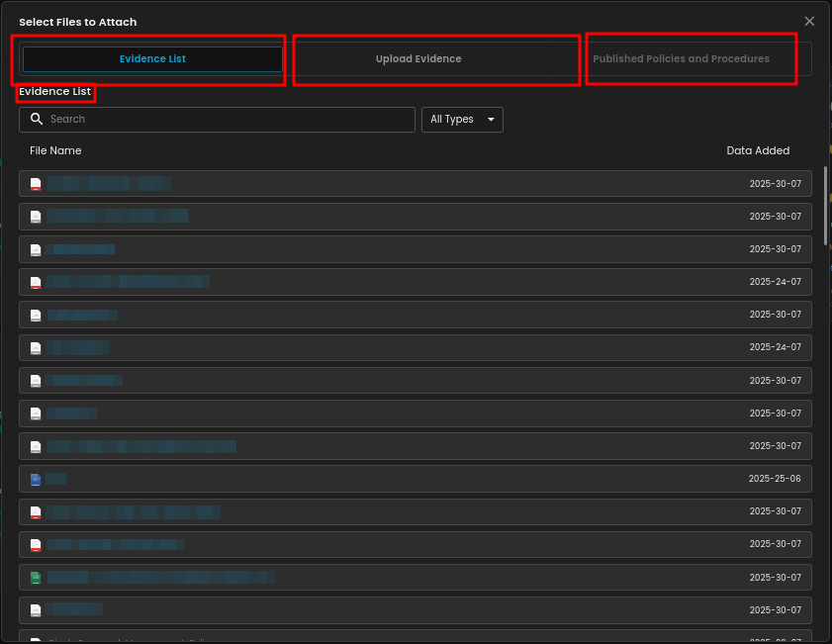This screenshot has width=832, height=644.
Task: Click the image file icon in the second row
Action: [x=36, y=217]
